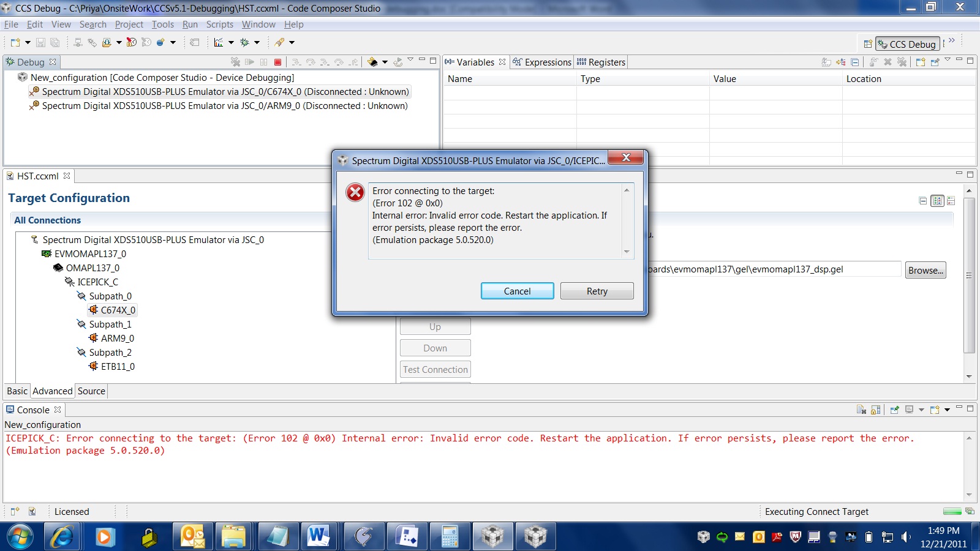Open the Project menu
Screen dimensions: 980x551
coord(129,24)
